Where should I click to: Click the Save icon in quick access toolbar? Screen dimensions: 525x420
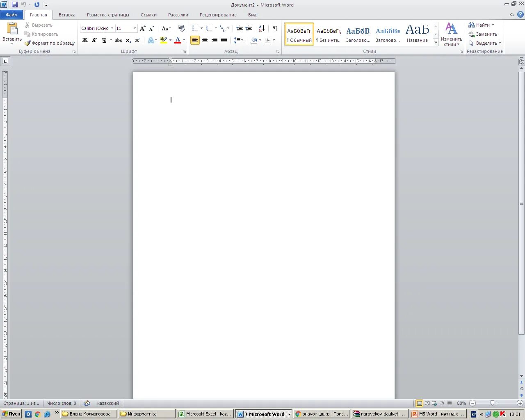click(x=15, y=5)
